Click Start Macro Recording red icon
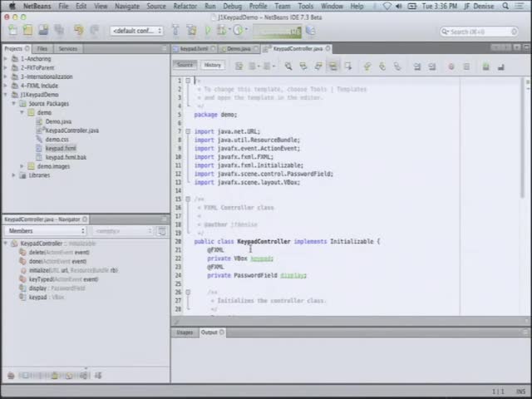Screen dimensions: 532x399 pos(451,66)
